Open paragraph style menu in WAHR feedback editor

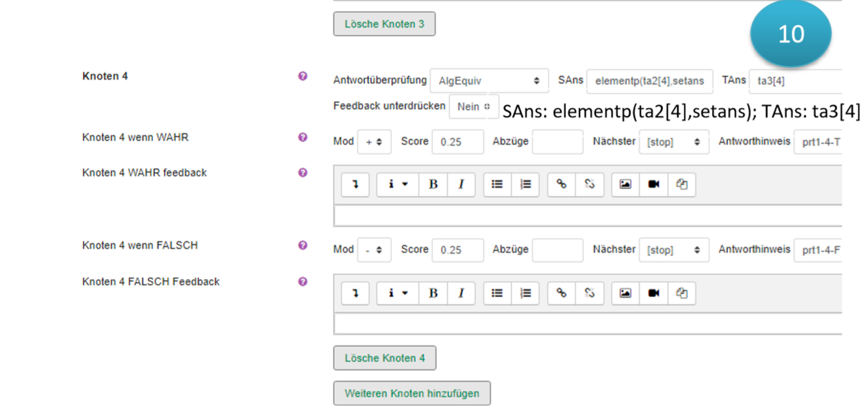[x=397, y=185]
